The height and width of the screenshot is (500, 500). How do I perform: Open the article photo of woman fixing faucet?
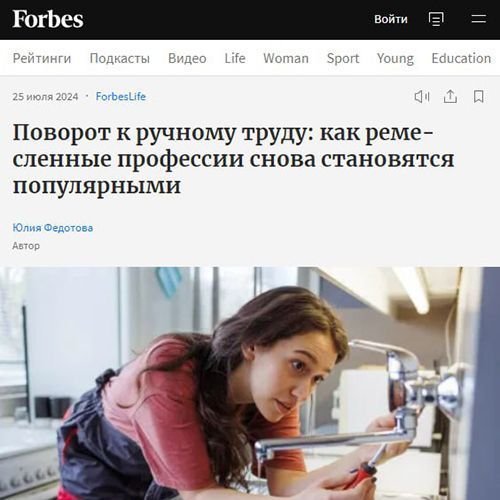[250, 383]
